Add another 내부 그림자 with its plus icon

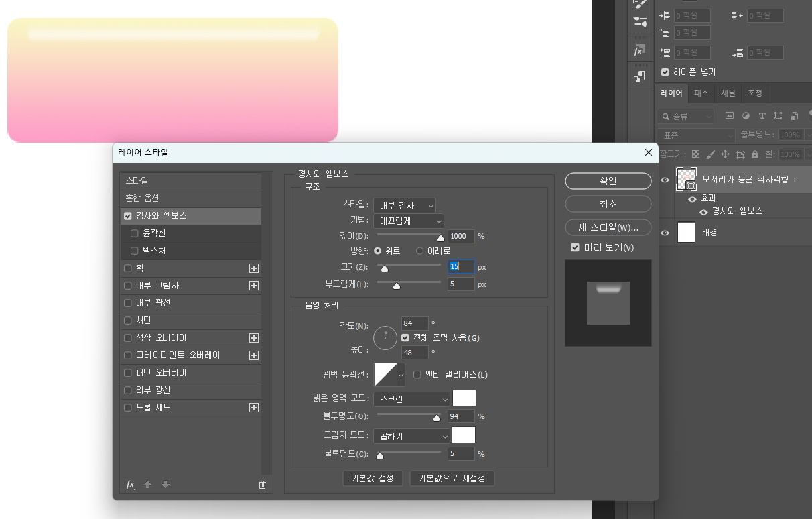coord(254,286)
